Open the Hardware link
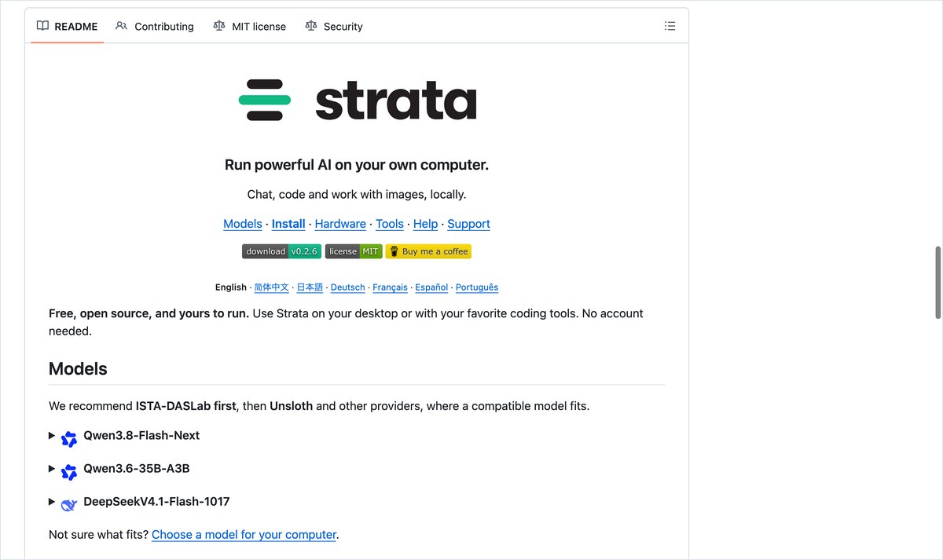Image resolution: width=943 pixels, height=560 pixels. pyautogui.click(x=340, y=224)
